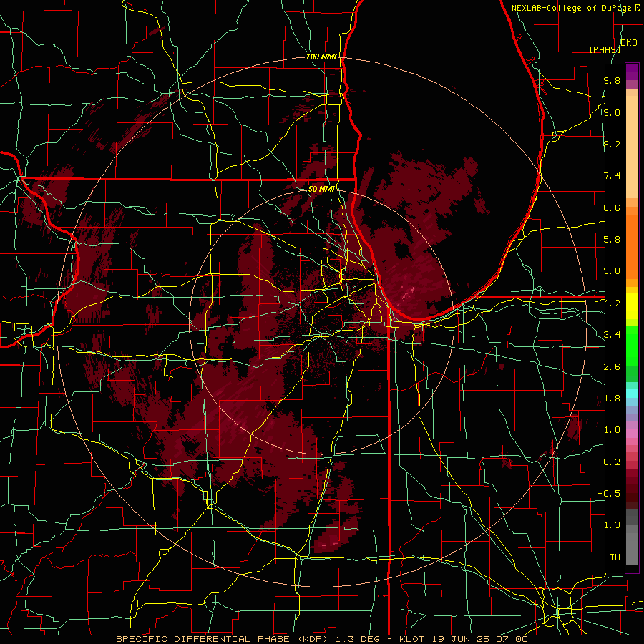Click the small arrow after DuPage

(x=638, y=7)
